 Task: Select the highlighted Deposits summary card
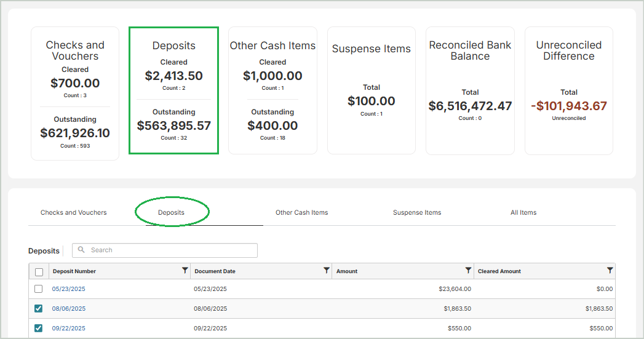pos(173,90)
